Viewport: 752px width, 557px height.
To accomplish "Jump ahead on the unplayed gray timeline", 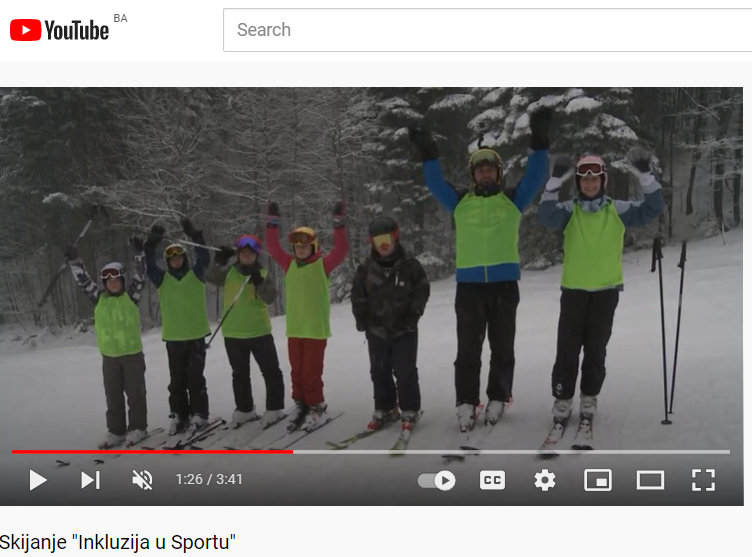I will tap(511, 452).
